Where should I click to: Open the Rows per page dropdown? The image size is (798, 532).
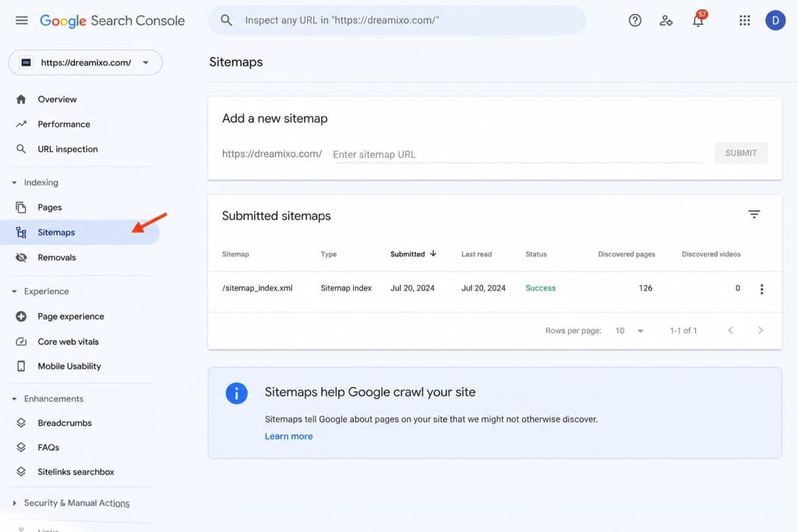[630, 330]
